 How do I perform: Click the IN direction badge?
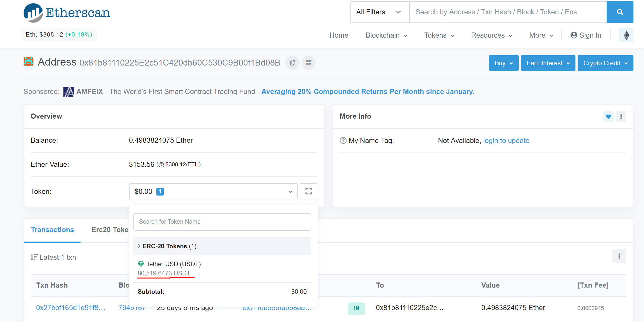click(356, 308)
